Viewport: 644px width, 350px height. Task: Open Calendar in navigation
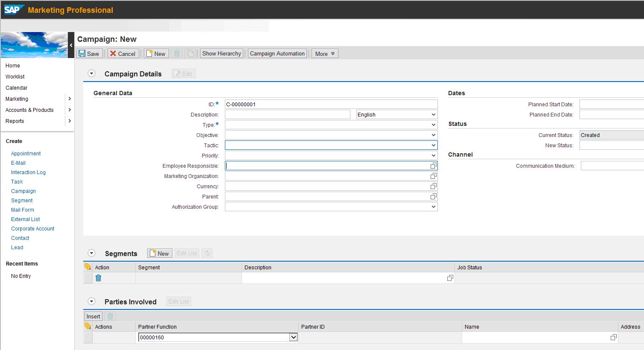[16, 87]
